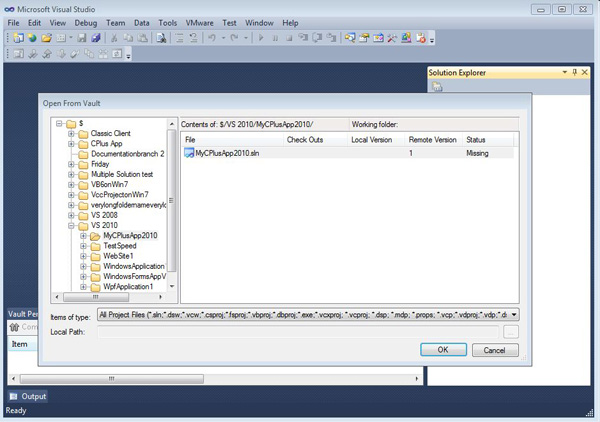Click the Open File folder toolbar icon
600x422 pixels.
click(46, 38)
